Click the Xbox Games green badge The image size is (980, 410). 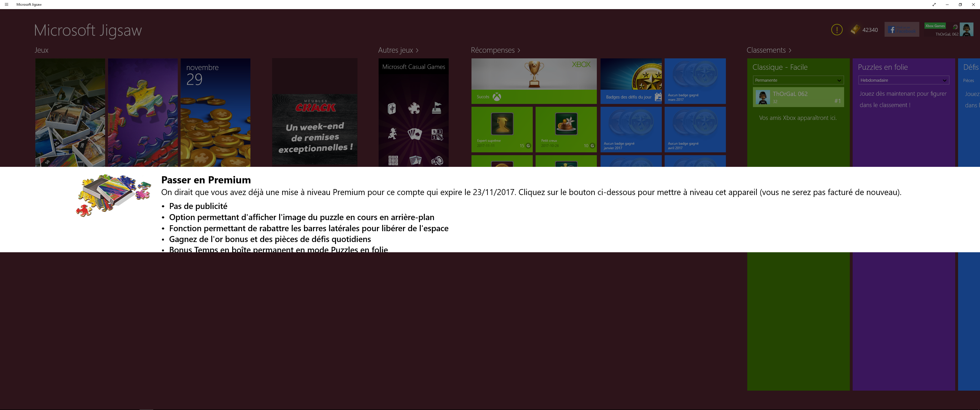pos(935,26)
